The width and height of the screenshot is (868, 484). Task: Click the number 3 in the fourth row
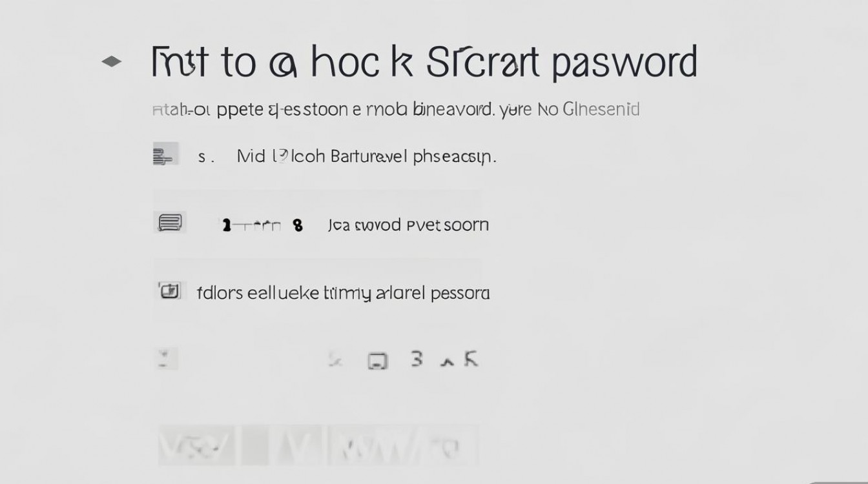pyautogui.click(x=417, y=359)
